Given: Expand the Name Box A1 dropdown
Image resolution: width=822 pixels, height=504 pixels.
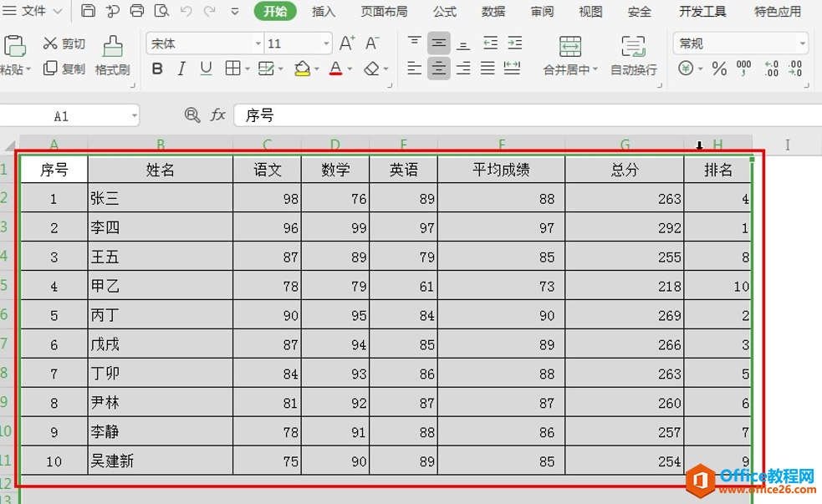Looking at the screenshot, I should (x=134, y=116).
